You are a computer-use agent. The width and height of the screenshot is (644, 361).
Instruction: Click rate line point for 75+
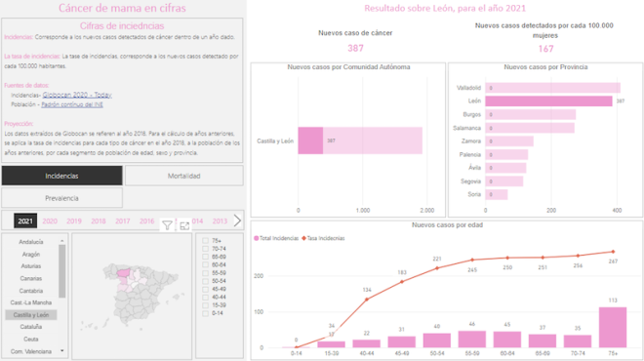pyautogui.click(x=613, y=252)
